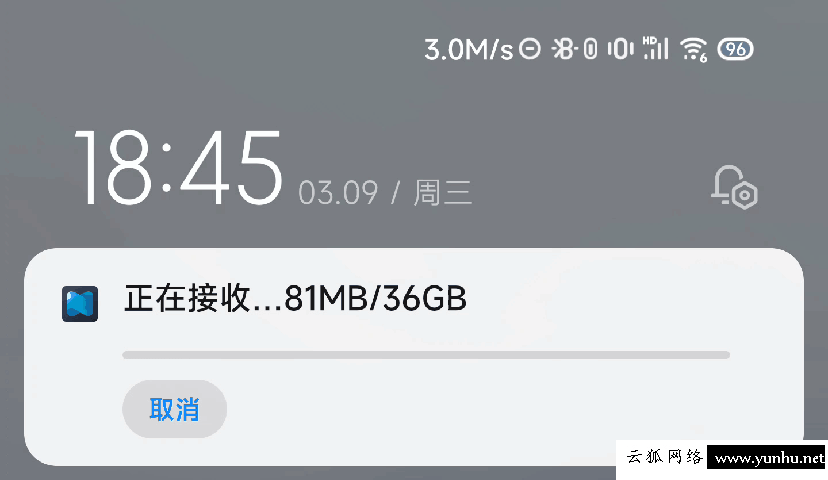The image size is (828, 480).
Task: Tap the 18:45 clock
Action: pyautogui.click(x=177, y=167)
